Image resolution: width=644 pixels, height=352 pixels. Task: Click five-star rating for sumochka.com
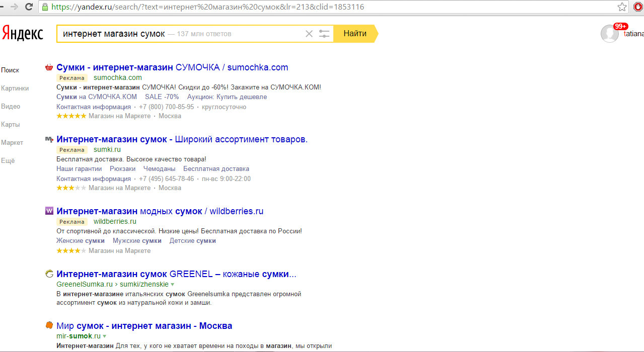(x=71, y=116)
